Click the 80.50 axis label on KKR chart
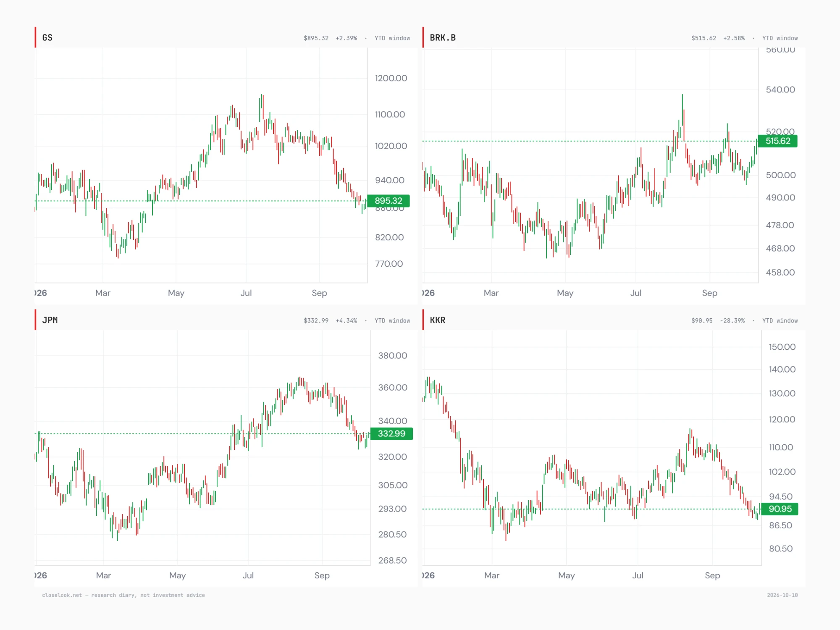 [x=781, y=549]
